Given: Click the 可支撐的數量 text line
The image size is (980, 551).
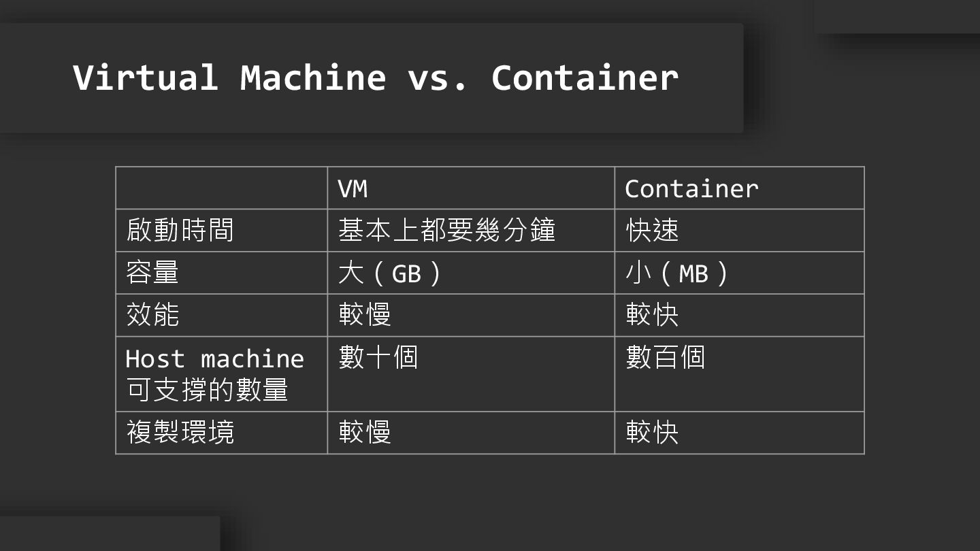Looking at the screenshot, I should tap(208, 390).
